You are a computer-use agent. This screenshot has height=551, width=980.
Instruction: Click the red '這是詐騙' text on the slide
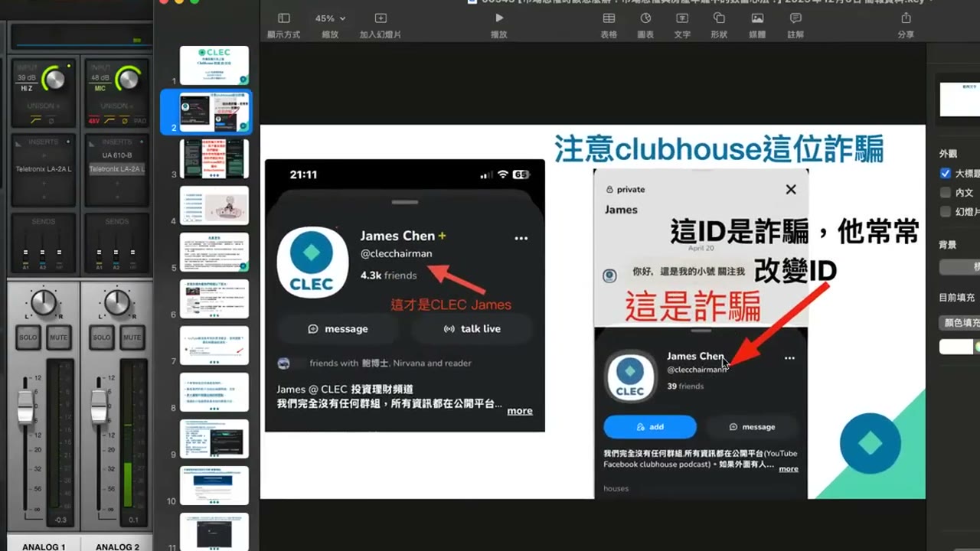pyautogui.click(x=693, y=306)
